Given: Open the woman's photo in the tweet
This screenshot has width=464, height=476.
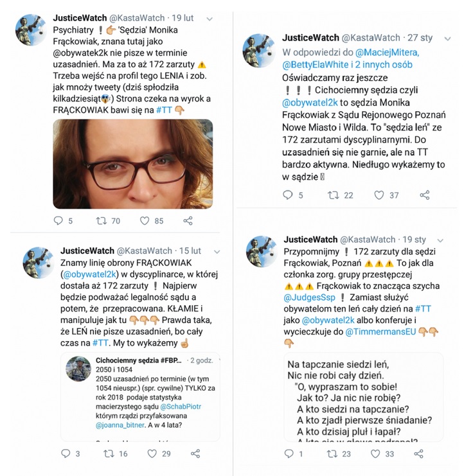Looking at the screenshot, I should click(x=132, y=164).
